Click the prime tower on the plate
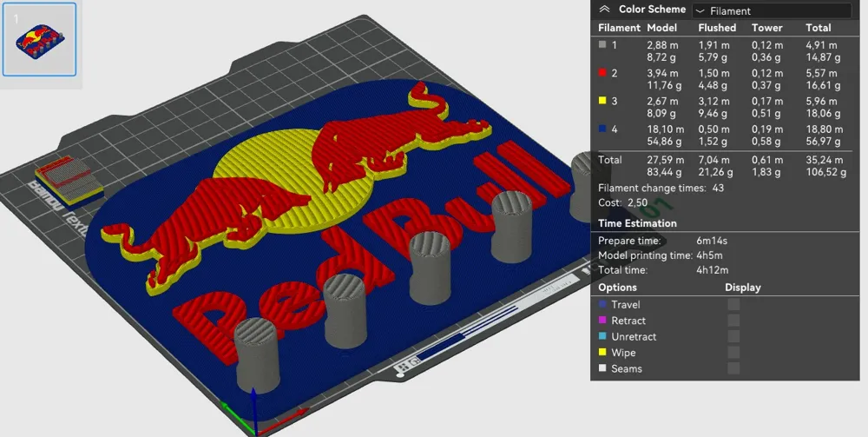 pyautogui.click(x=69, y=181)
